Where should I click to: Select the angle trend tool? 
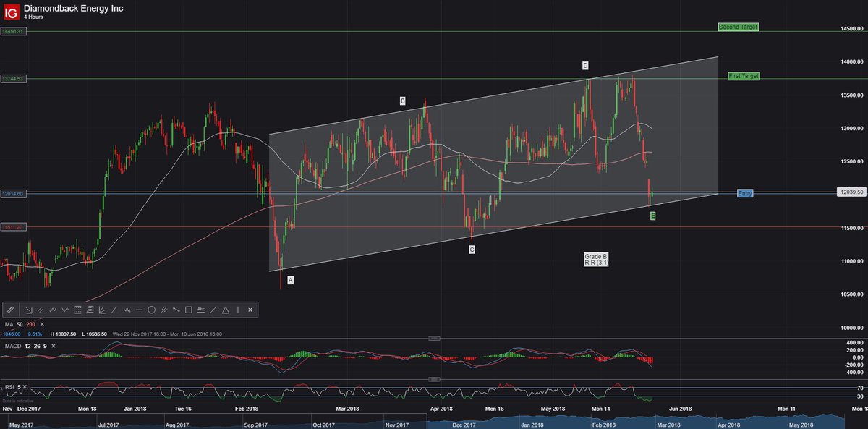click(114, 310)
